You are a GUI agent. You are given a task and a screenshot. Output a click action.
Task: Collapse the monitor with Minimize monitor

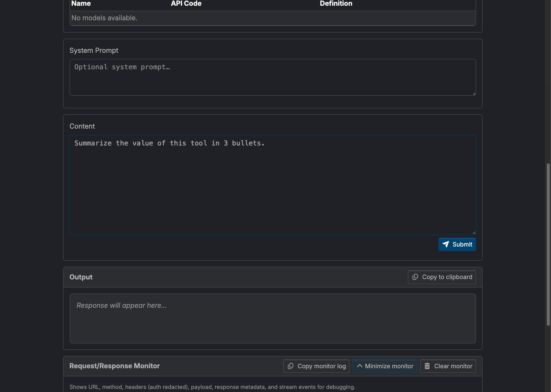(385, 366)
